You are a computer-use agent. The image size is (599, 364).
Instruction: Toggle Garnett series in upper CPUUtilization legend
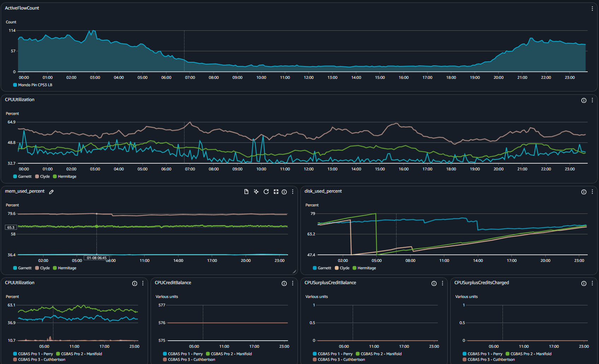pyautogui.click(x=22, y=176)
